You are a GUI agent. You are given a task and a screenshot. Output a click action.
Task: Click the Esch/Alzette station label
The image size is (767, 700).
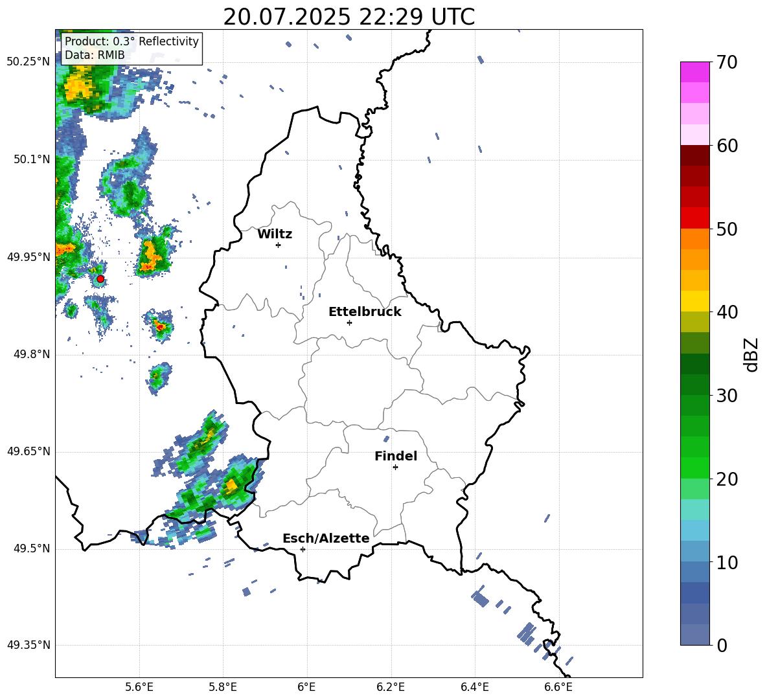[x=326, y=538]
